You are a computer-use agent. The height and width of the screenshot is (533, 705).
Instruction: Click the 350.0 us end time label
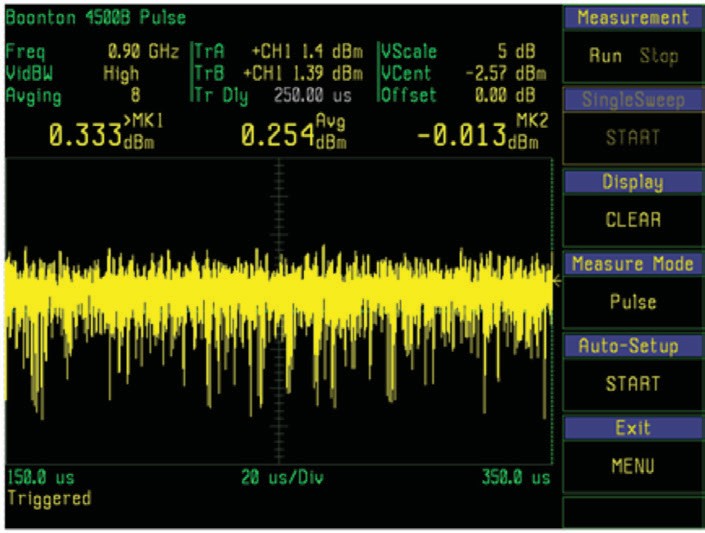coord(516,478)
